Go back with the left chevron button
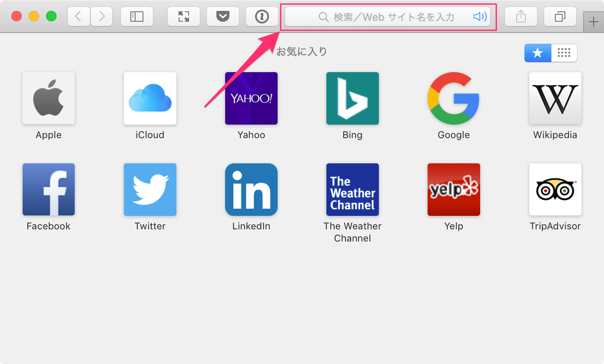Screen dimensions: 604x364 [79, 17]
